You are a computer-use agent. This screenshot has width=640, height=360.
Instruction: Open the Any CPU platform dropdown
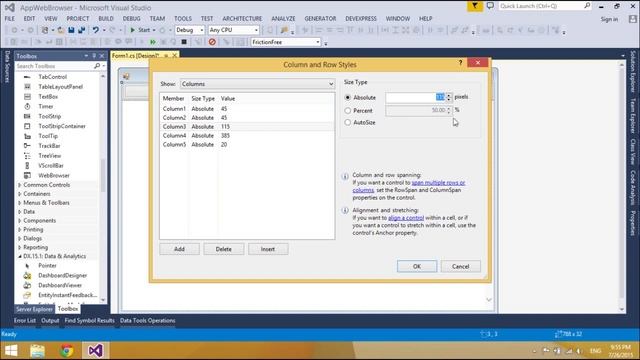[233, 30]
